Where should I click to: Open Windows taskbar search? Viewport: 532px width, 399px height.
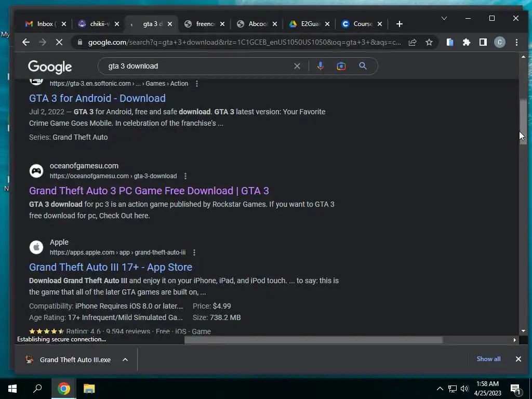(x=37, y=388)
